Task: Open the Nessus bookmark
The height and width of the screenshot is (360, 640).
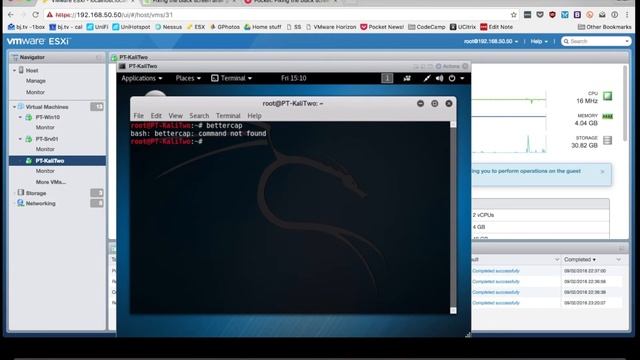Action: (x=168, y=27)
